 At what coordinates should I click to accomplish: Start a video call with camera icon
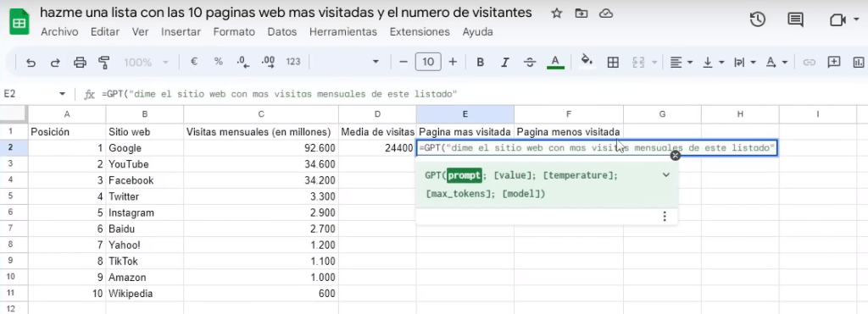[837, 20]
